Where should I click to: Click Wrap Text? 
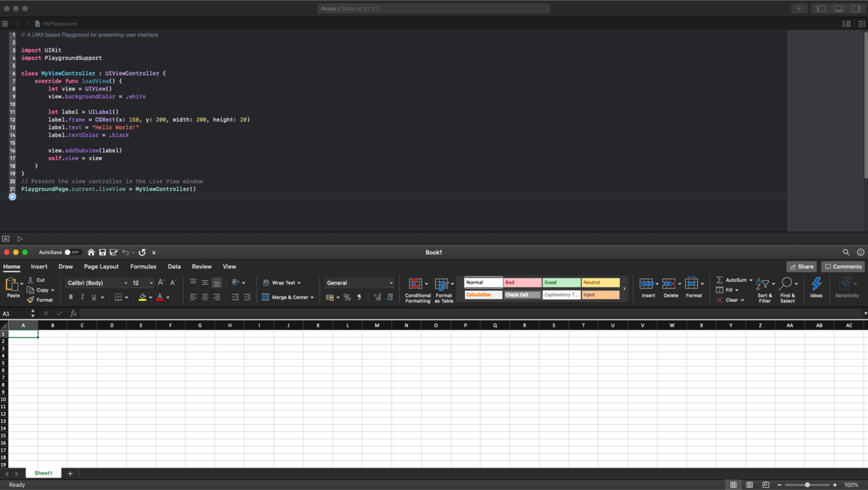282,283
